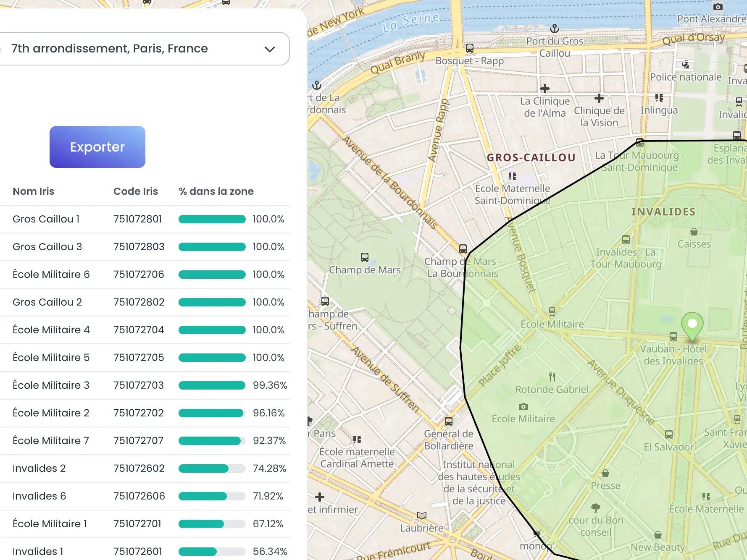Sort by the % dans la zone header
This screenshot has height=560, width=747.
click(x=216, y=191)
